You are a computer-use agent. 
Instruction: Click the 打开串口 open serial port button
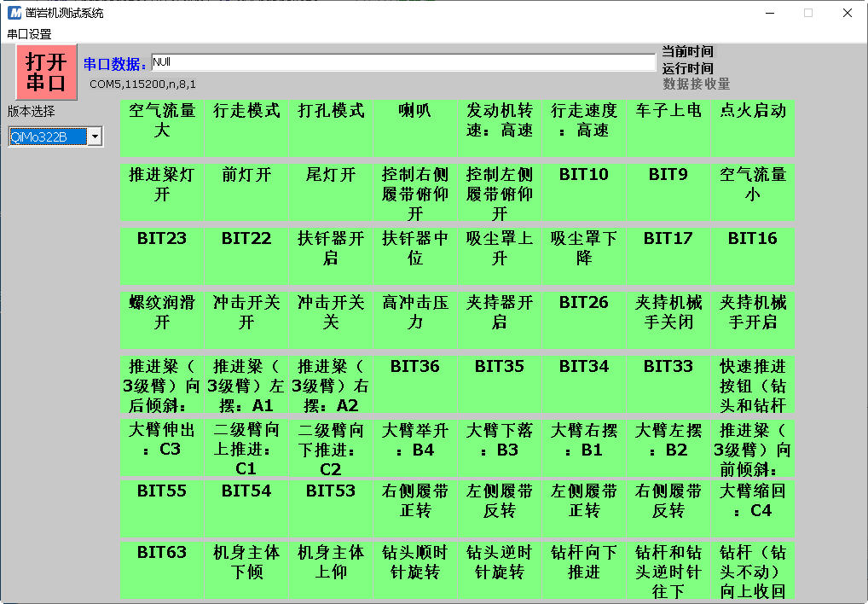[46, 72]
